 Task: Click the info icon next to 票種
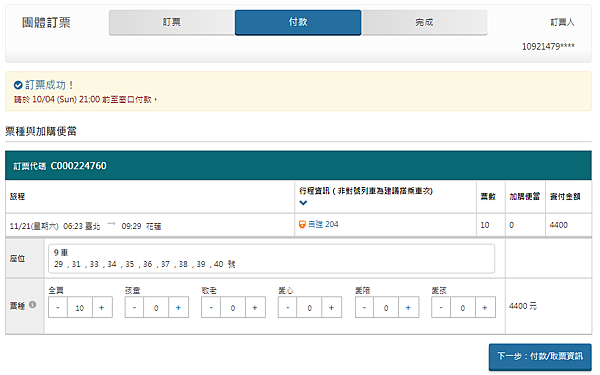33,305
